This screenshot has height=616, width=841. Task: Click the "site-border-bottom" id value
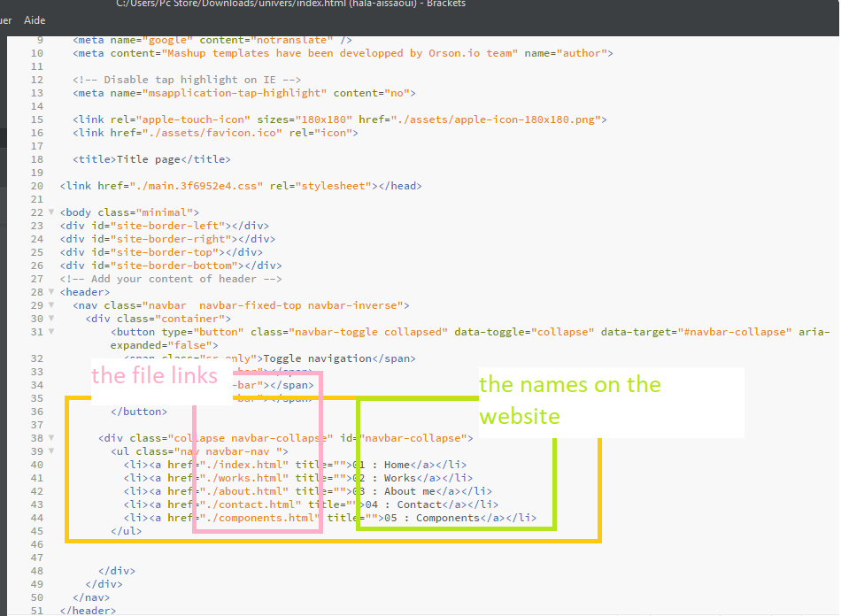tap(174, 266)
